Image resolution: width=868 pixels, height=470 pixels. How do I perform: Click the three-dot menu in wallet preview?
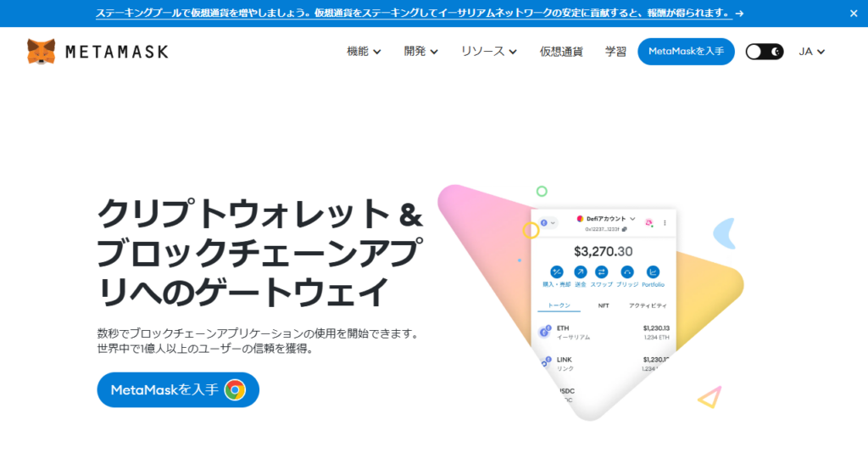[665, 223]
